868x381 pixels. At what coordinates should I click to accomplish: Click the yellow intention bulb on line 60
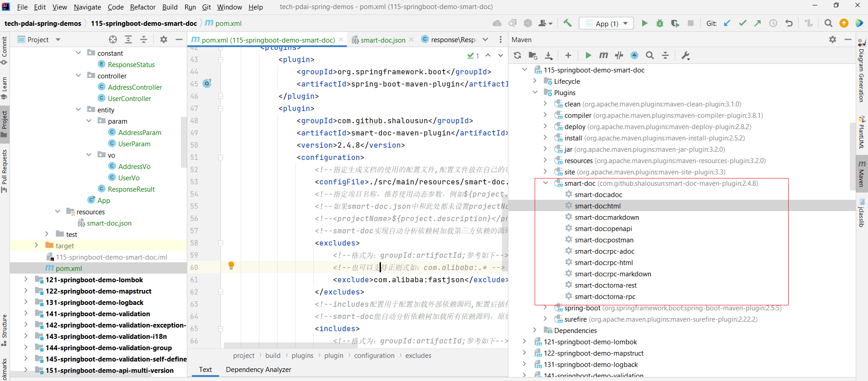pyautogui.click(x=231, y=265)
